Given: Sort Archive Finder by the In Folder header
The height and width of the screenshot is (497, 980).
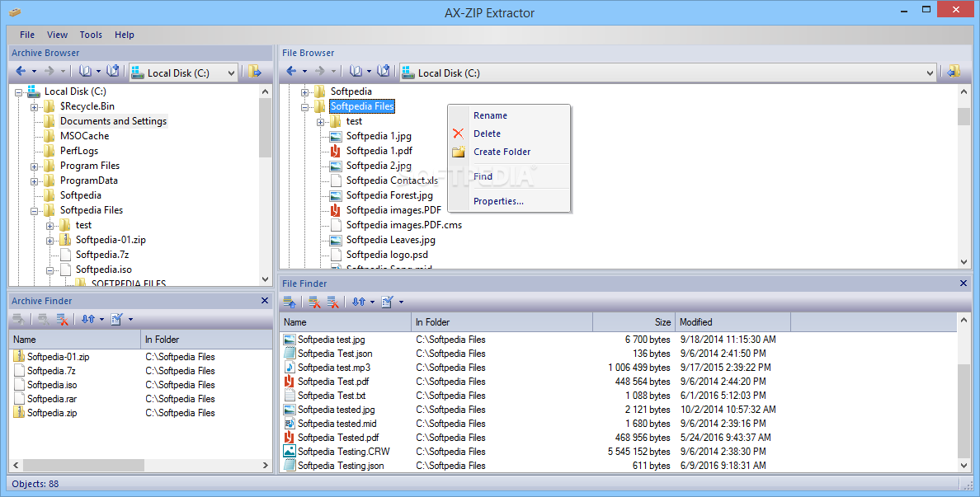Looking at the screenshot, I should (206, 340).
